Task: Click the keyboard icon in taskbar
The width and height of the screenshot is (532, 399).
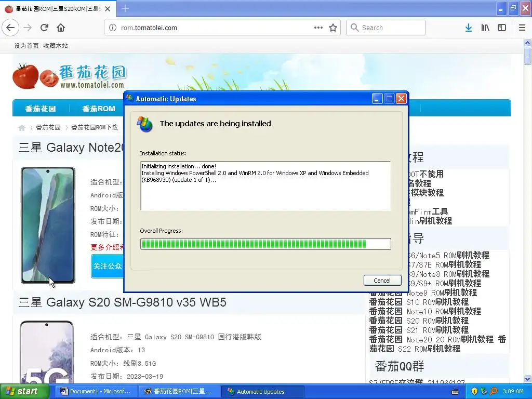Action: click(x=455, y=392)
